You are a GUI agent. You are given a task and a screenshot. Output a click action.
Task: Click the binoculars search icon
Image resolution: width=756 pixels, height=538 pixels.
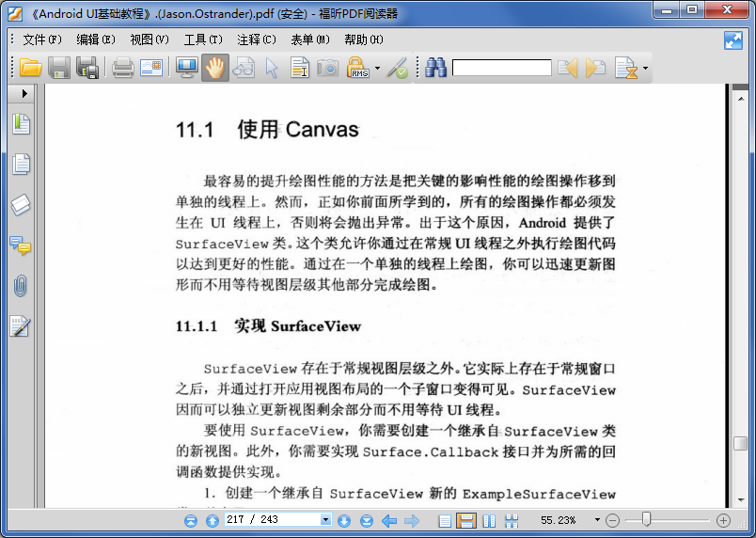tap(436, 68)
